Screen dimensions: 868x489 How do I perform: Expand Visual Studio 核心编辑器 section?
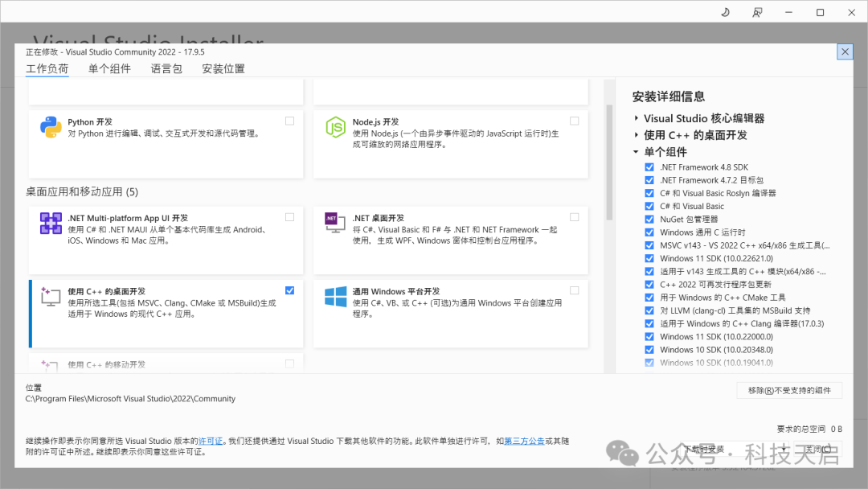pyautogui.click(x=636, y=118)
